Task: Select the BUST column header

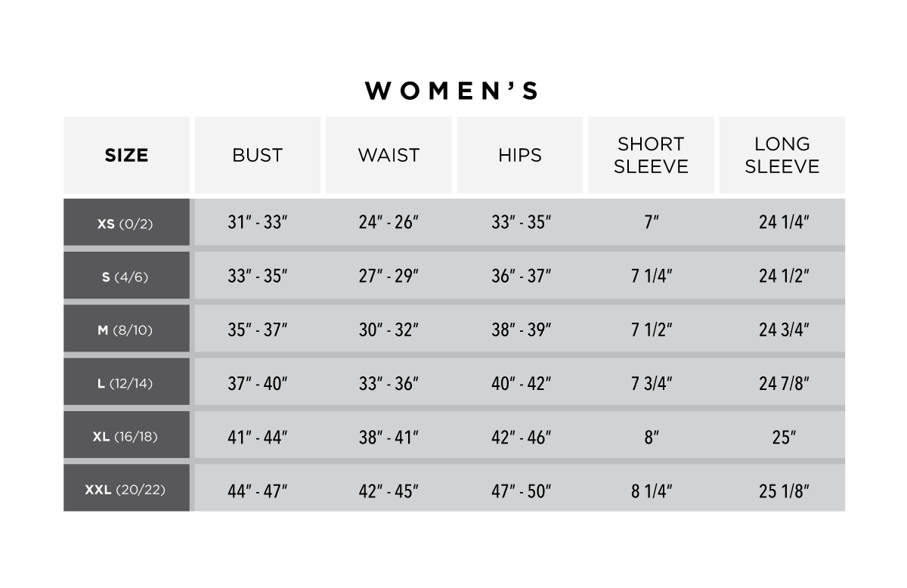Action: tap(257, 155)
